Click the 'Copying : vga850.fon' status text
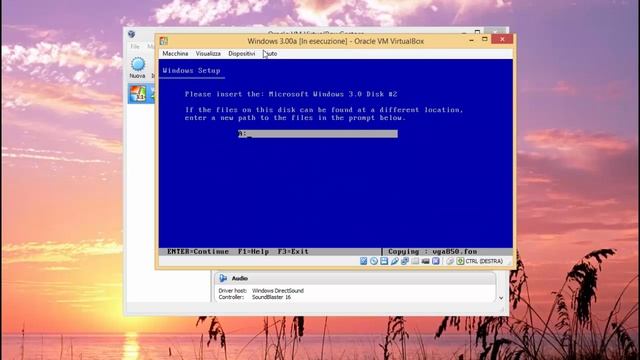 pyautogui.click(x=433, y=251)
